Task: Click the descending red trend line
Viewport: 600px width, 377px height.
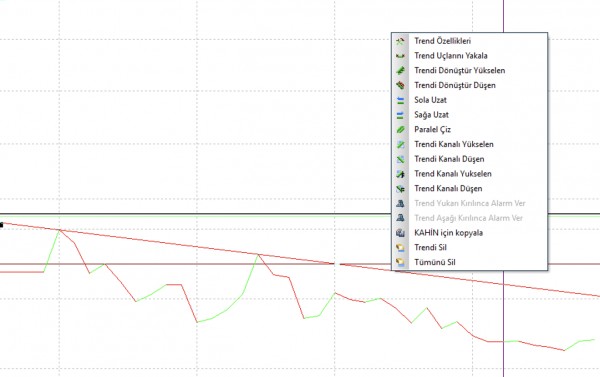Action: tap(191, 246)
